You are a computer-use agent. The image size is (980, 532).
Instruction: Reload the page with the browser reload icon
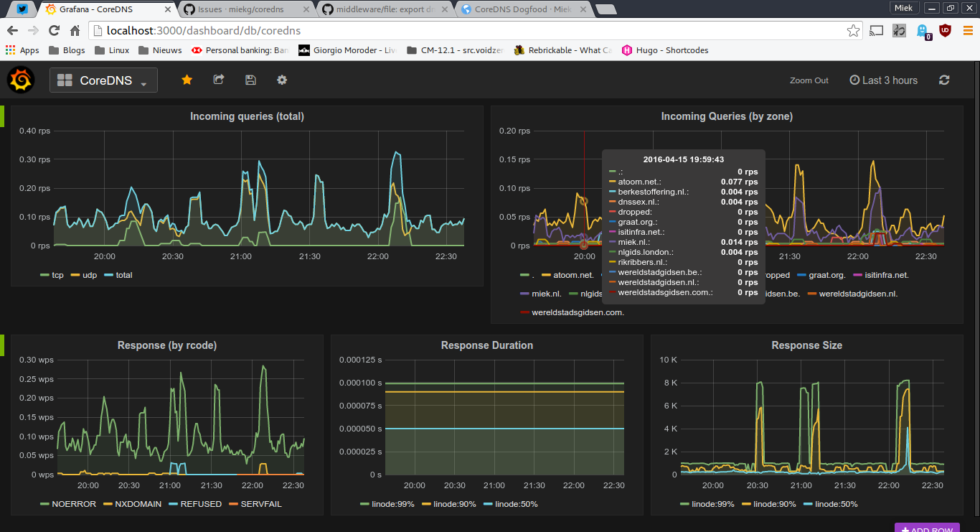tap(54, 31)
